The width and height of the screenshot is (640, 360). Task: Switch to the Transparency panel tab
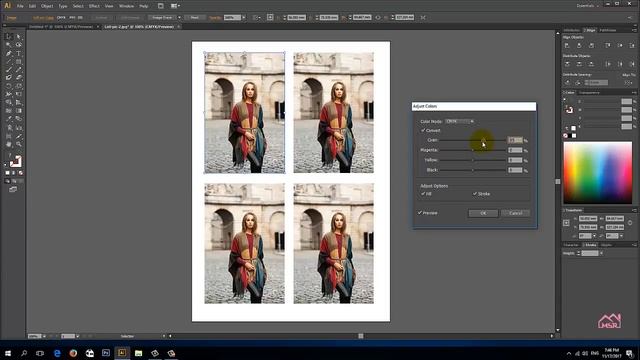589,93
